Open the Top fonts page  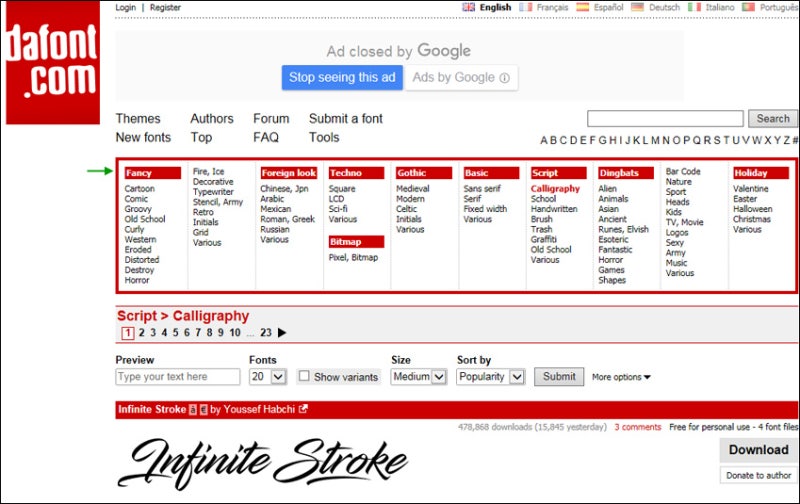pos(201,138)
